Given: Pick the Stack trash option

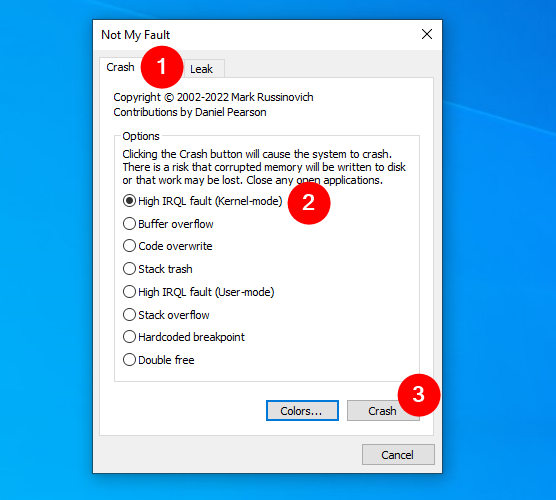Looking at the screenshot, I should pyautogui.click(x=157, y=269).
